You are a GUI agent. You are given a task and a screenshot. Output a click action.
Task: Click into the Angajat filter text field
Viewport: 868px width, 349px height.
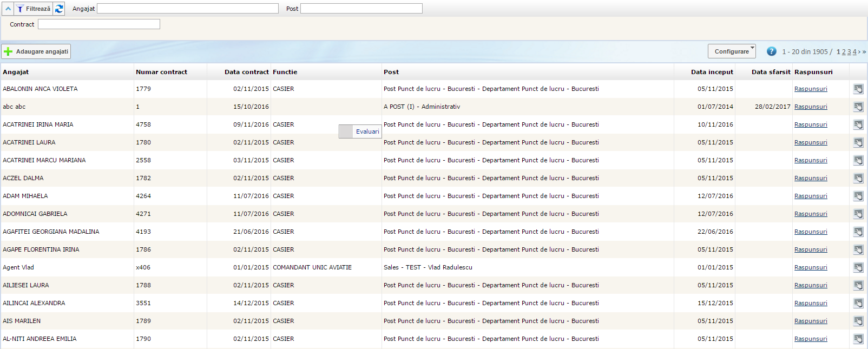tap(187, 9)
